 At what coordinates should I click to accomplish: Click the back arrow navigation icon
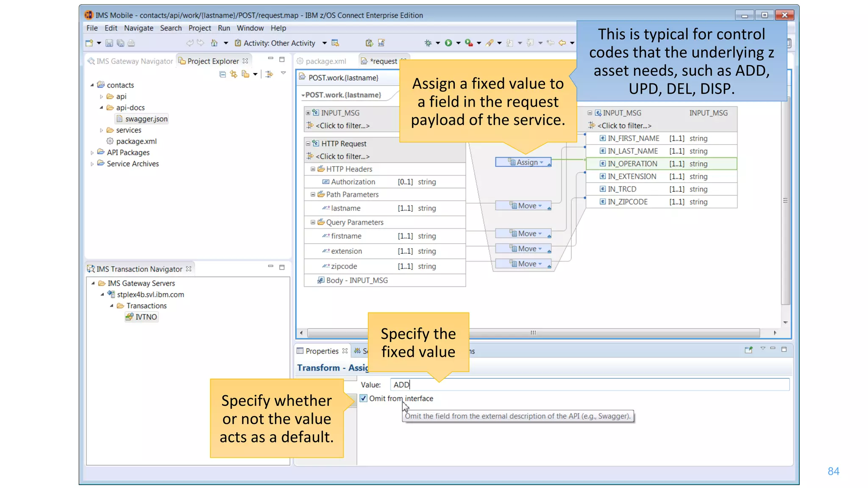562,43
